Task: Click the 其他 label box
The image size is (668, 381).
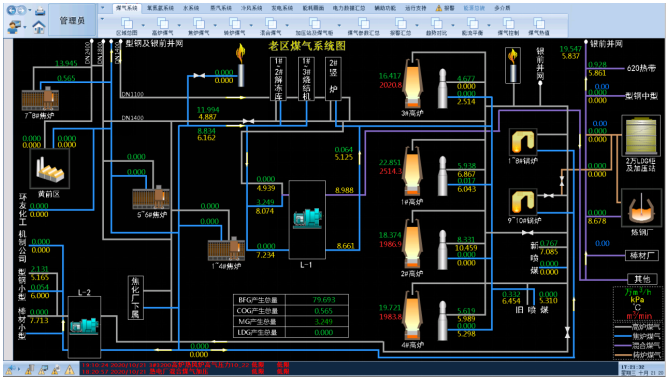Action: click(x=642, y=279)
